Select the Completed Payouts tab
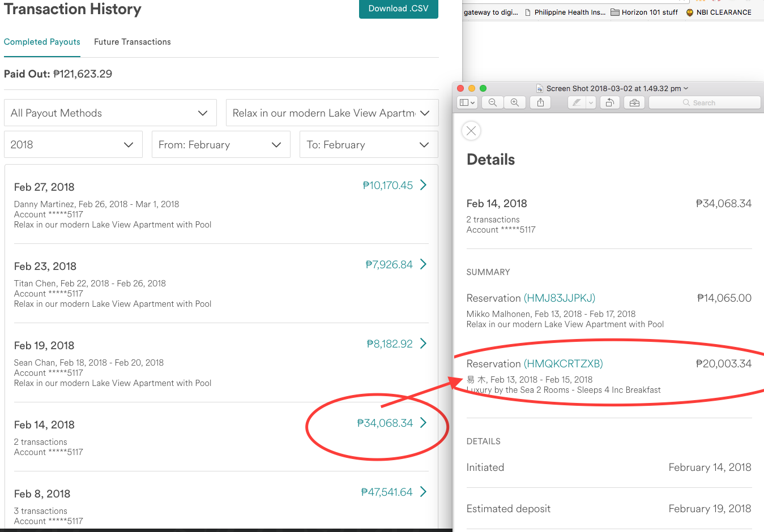Image resolution: width=764 pixels, height=532 pixels. (42, 41)
